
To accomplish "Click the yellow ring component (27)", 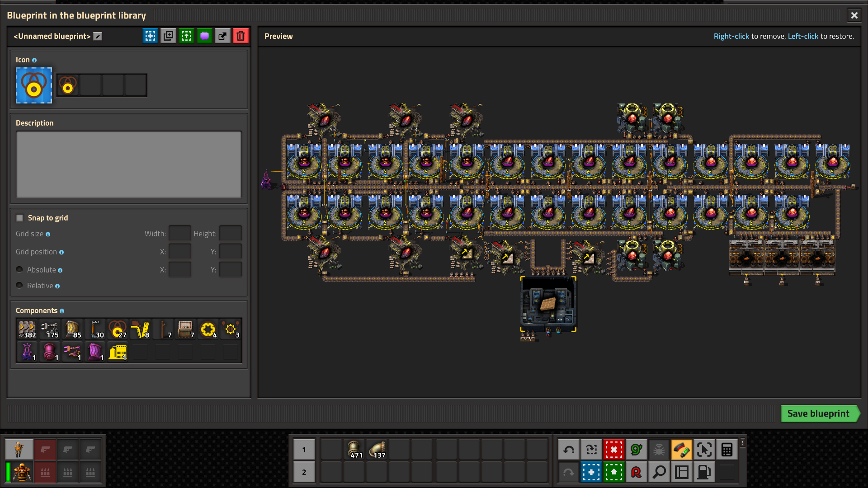I will [118, 329].
